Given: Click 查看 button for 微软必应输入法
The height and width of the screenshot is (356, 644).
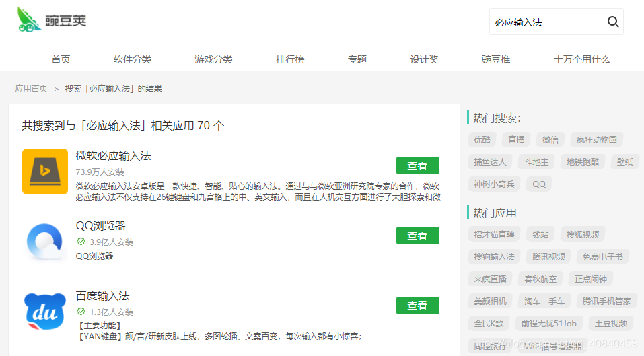Looking at the screenshot, I should 418,166.
